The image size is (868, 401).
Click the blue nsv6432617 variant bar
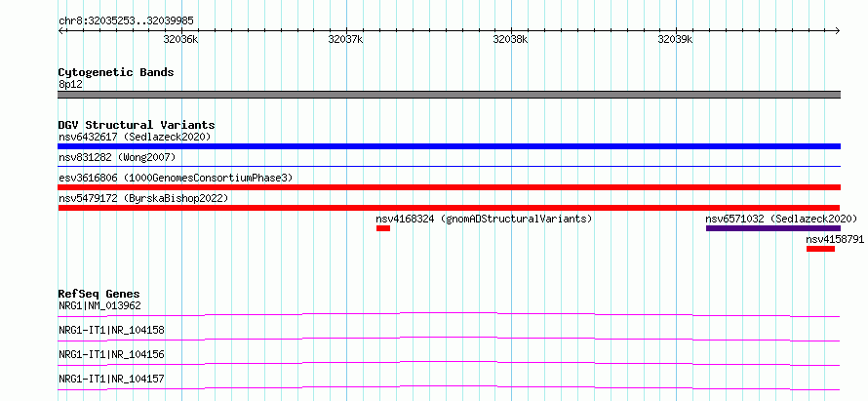(x=449, y=146)
